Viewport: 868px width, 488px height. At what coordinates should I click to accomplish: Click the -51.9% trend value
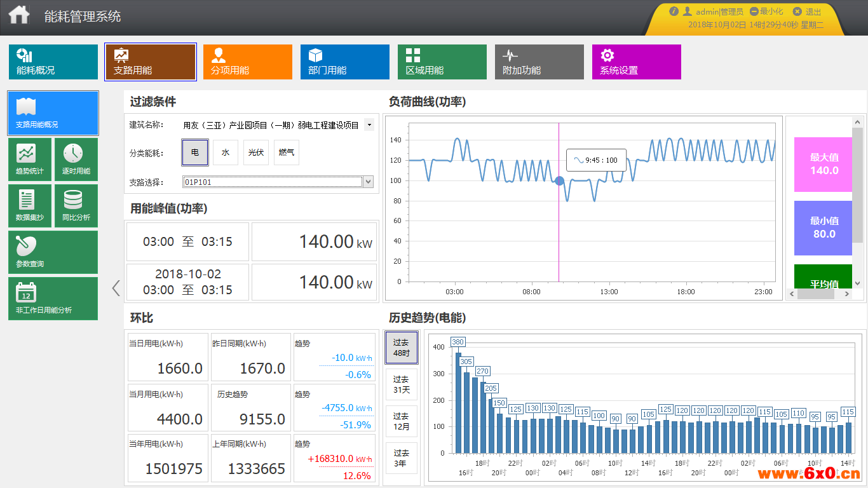point(355,425)
